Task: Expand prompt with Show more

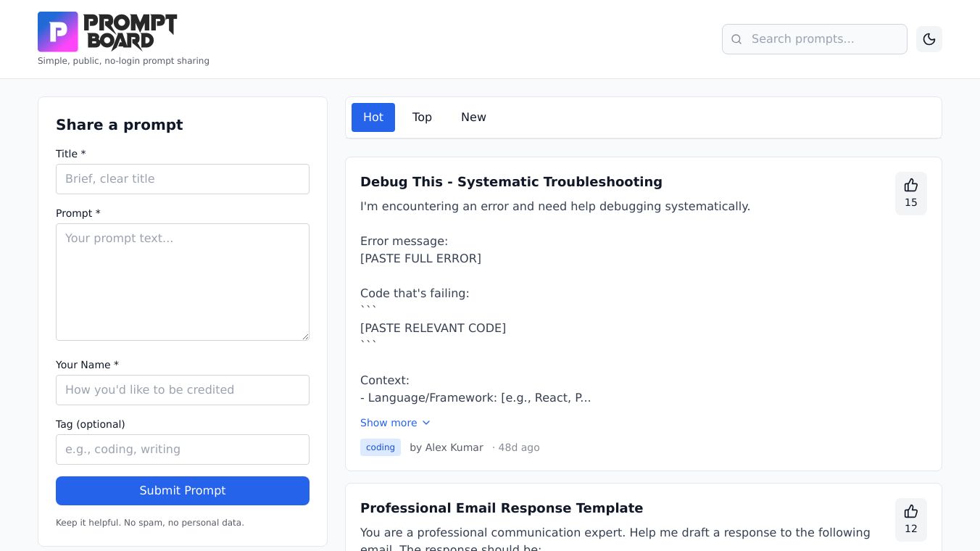Action: pyautogui.click(x=389, y=423)
